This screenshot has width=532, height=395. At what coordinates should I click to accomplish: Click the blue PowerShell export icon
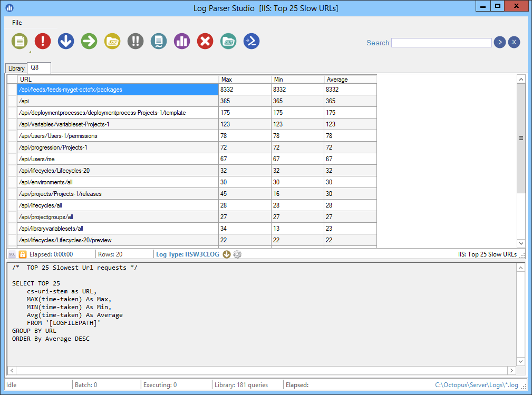[252, 41]
